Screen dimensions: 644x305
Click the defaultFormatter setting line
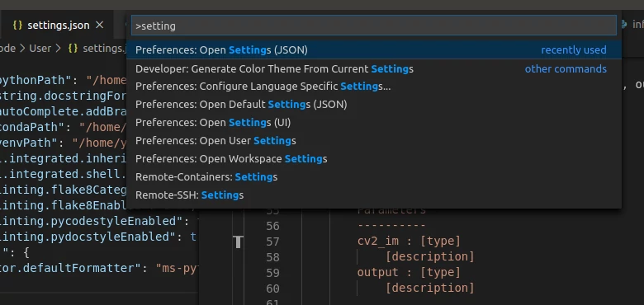[100, 268]
